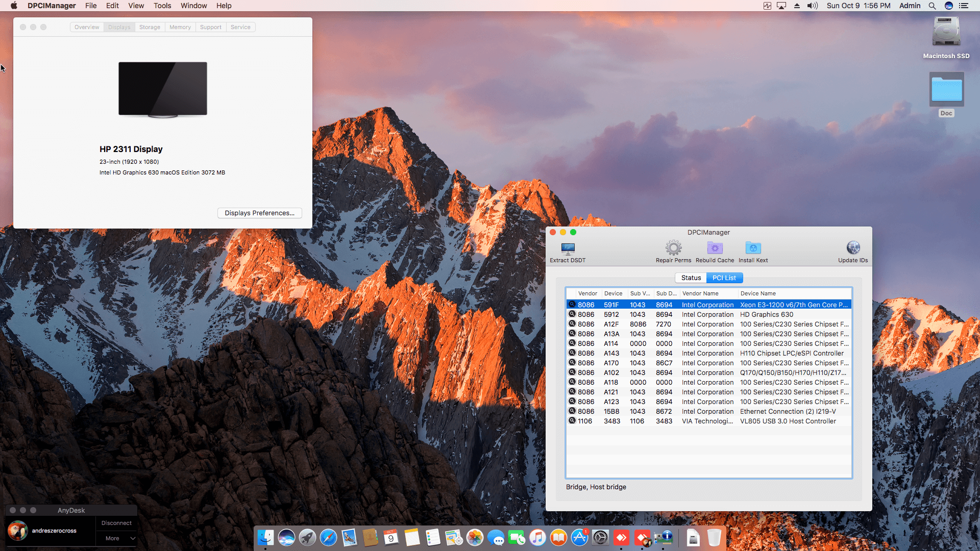Screen dimensions: 980x551
Task: Open Spotlight search in menu bar
Action: point(932,6)
